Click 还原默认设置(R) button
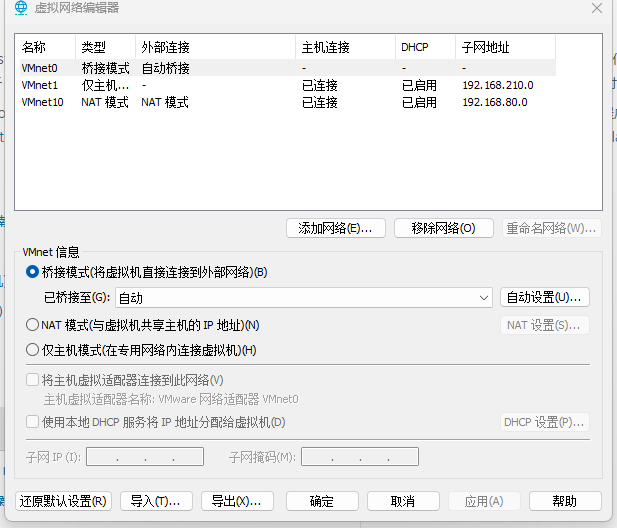 63,501
